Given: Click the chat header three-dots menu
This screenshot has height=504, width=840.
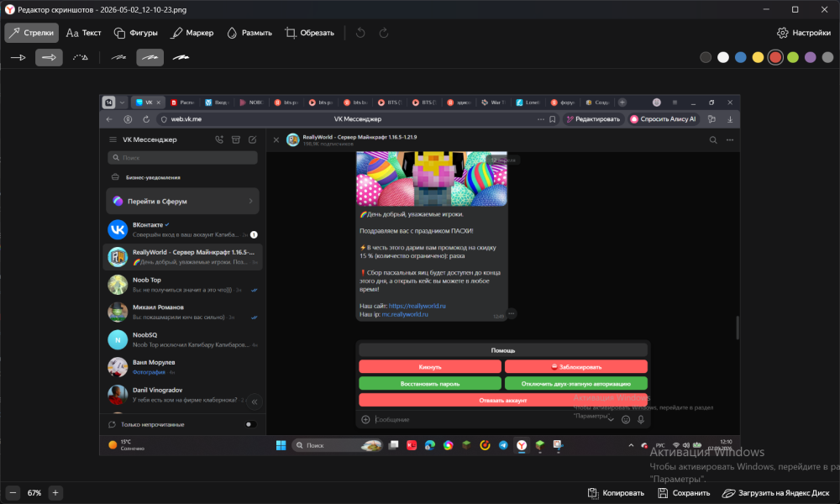Looking at the screenshot, I should (730, 139).
